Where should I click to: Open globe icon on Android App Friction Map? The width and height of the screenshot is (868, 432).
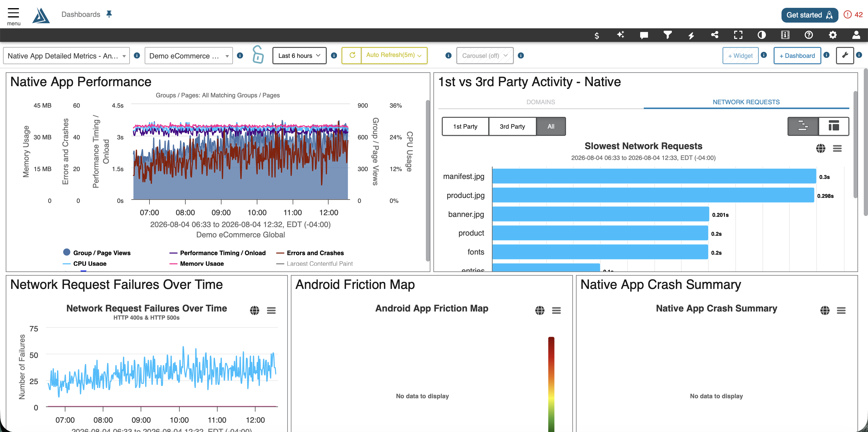(540, 310)
